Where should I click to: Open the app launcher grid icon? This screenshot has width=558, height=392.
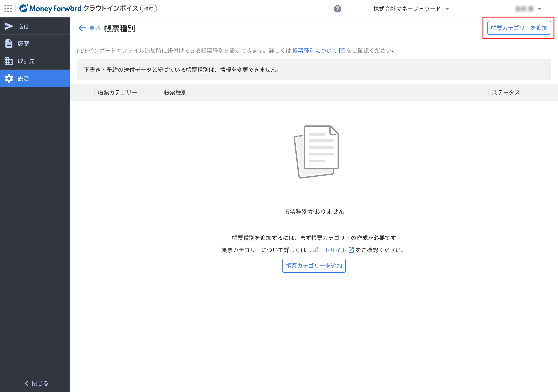[8, 9]
